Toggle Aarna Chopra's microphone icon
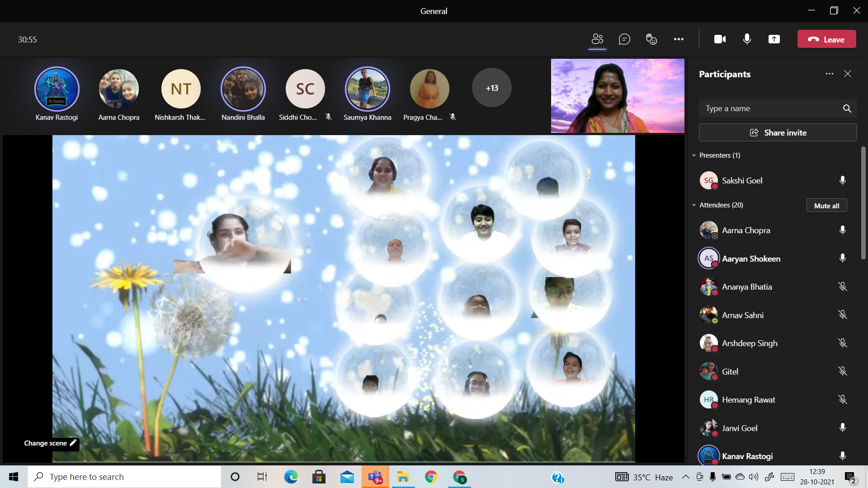Image resolution: width=868 pixels, height=488 pixels. click(x=842, y=230)
